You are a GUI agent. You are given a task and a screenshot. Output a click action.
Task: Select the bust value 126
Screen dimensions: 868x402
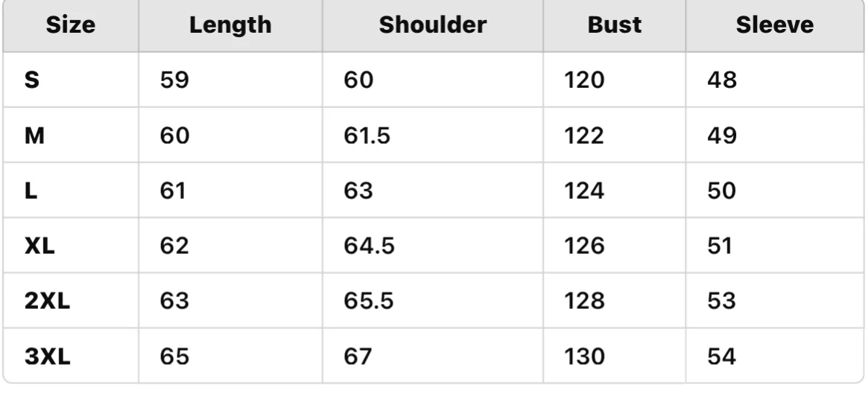point(583,246)
